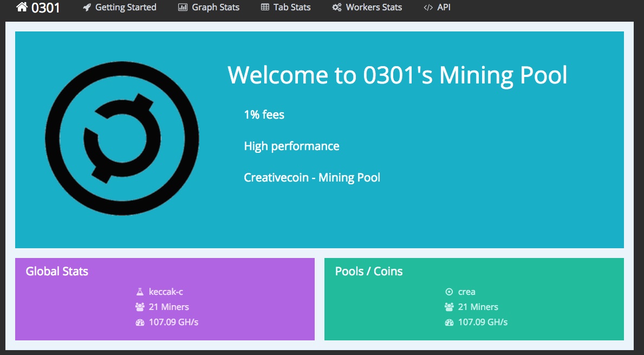The height and width of the screenshot is (355, 644).
Task: Switch to the Tab Stats page
Action: pos(292,8)
